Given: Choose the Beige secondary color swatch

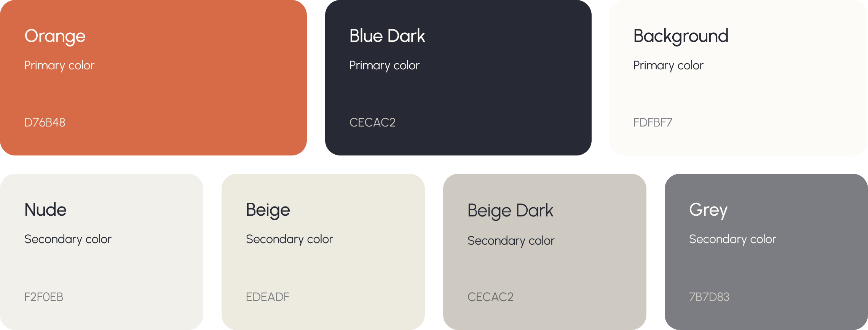Looking at the screenshot, I should pos(323,252).
